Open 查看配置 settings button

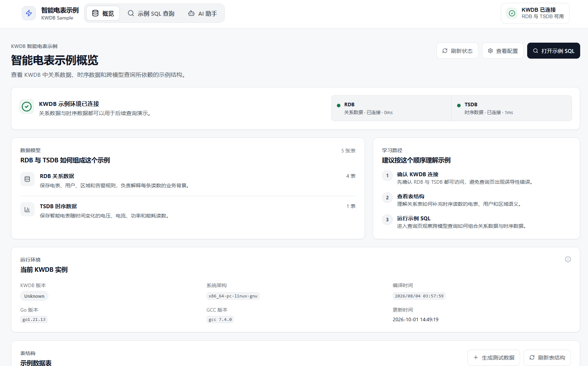coord(503,51)
